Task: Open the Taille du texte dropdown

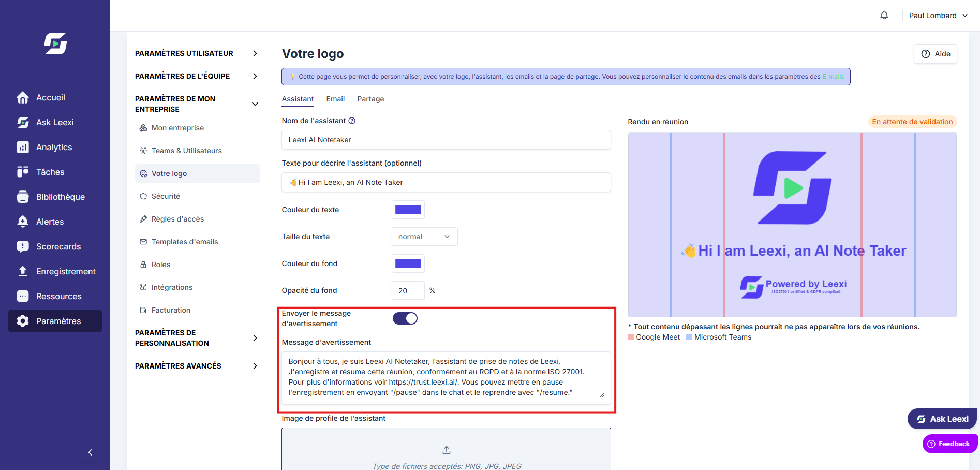Action: coord(424,237)
